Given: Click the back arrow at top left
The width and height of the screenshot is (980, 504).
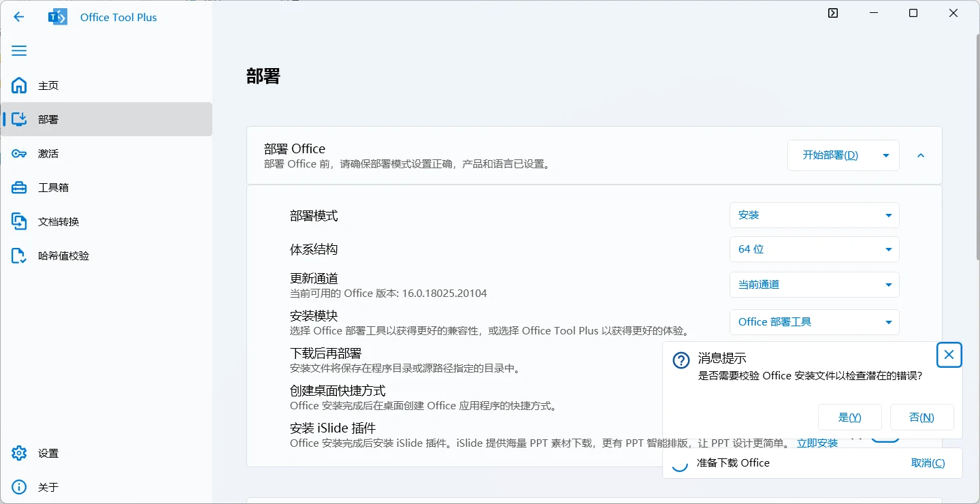Looking at the screenshot, I should tap(19, 17).
